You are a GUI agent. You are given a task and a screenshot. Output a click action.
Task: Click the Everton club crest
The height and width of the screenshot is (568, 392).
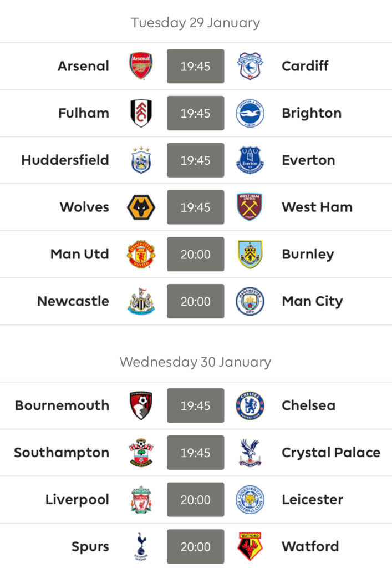250,160
